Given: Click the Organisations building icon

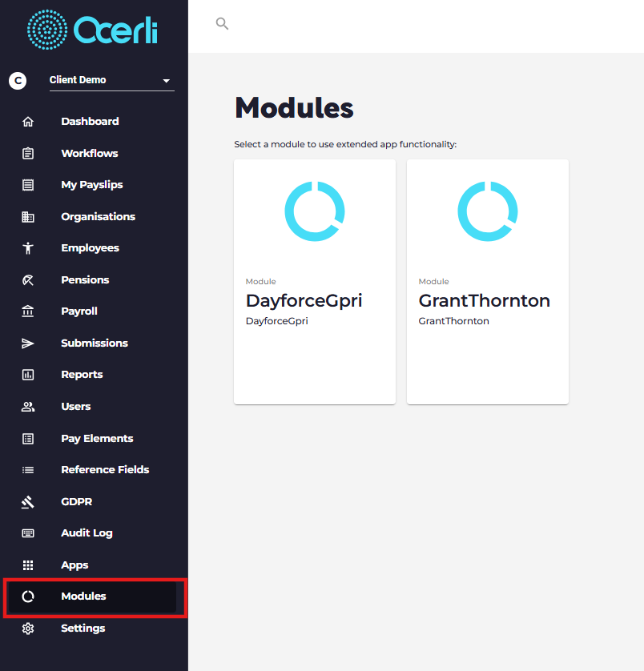Looking at the screenshot, I should [28, 216].
